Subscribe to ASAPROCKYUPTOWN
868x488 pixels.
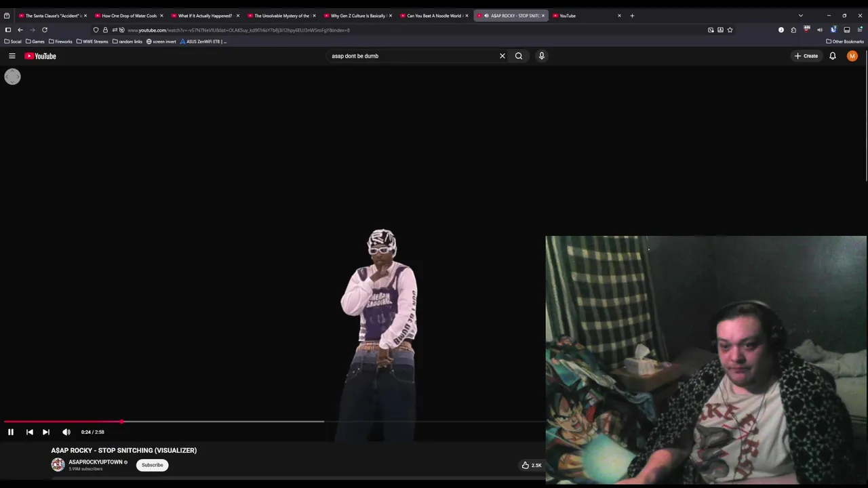coord(152,465)
